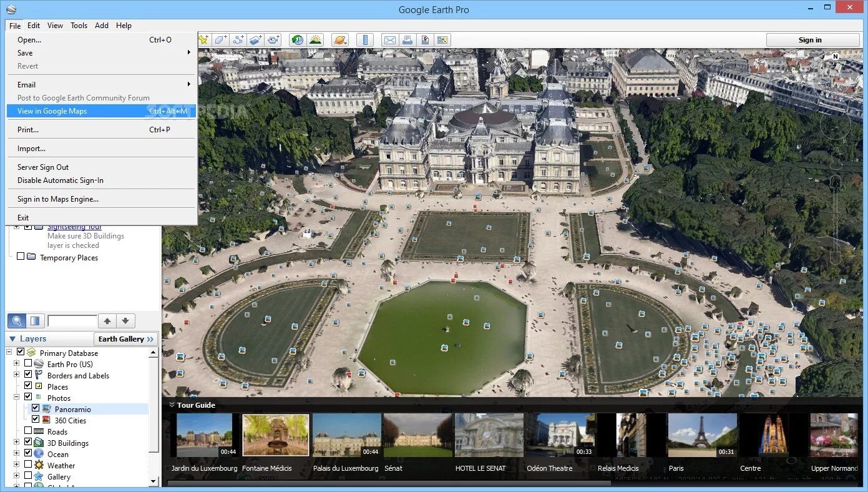This screenshot has height=492, width=868.
Task: Choose Exit from the File menu
Action: coord(101,218)
